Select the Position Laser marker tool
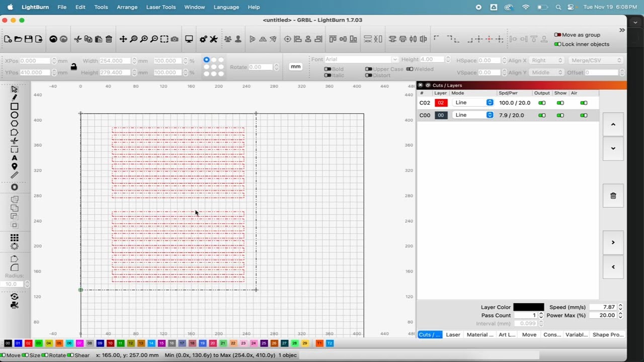 point(15,166)
